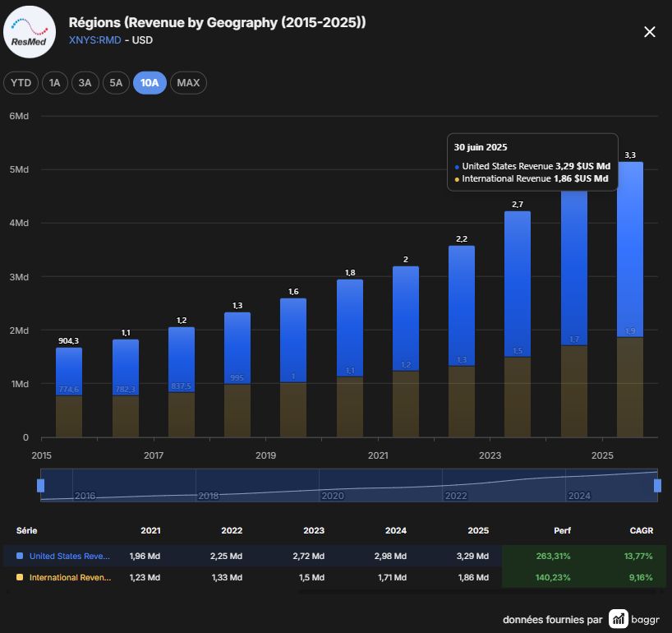Grab the left range slider handle
672x633 pixels.
pos(41,486)
